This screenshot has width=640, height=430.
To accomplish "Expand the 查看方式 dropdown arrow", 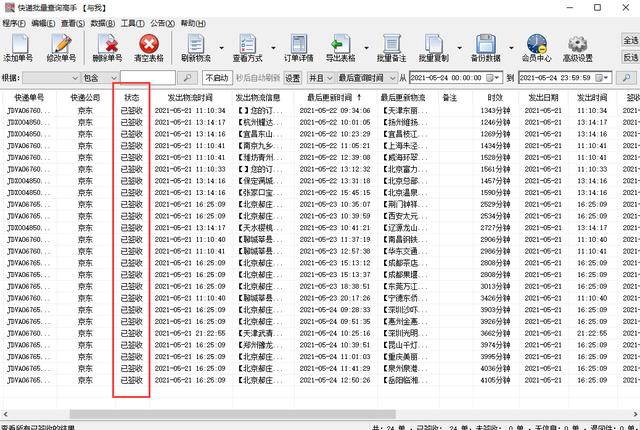I will [x=273, y=48].
